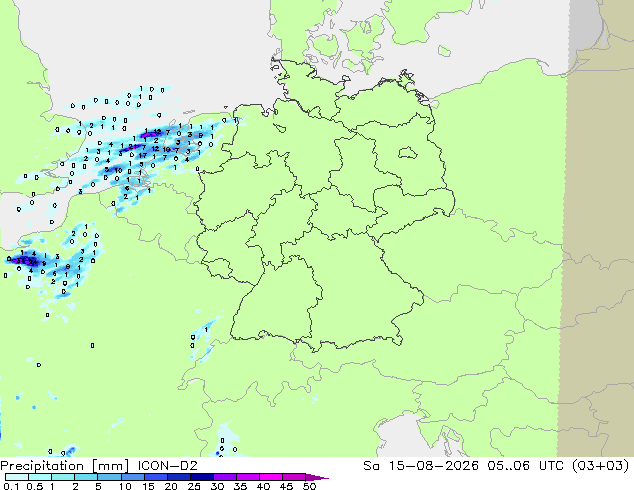This screenshot has width=634, height=490.
Task: Click the '17' precipitation value on the map
Action: pyautogui.click(x=143, y=155)
